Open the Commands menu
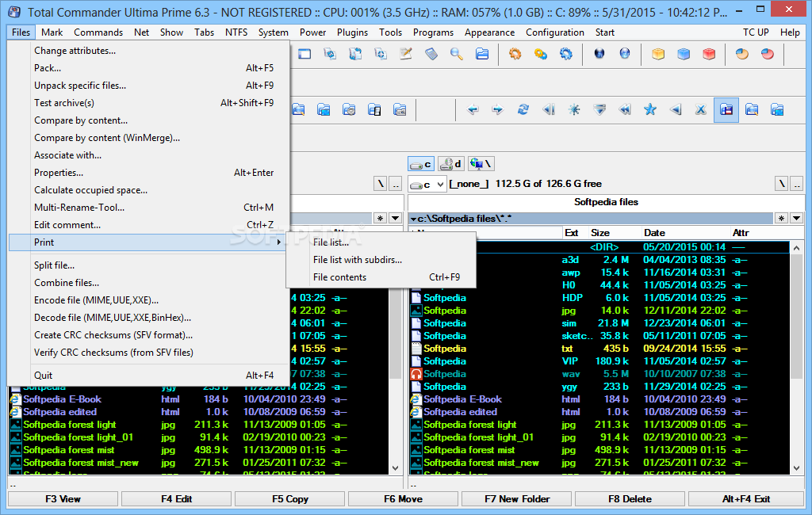 click(x=98, y=32)
